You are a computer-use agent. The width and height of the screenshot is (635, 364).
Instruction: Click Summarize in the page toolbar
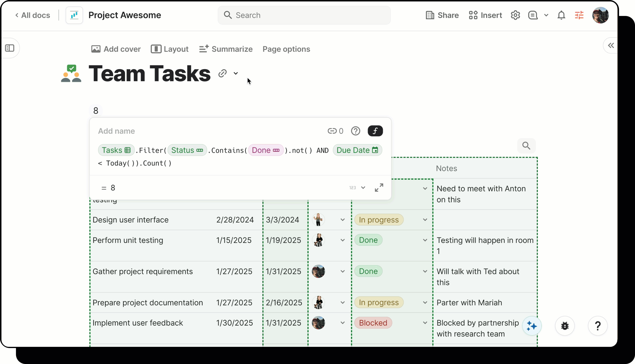[226, 49]
